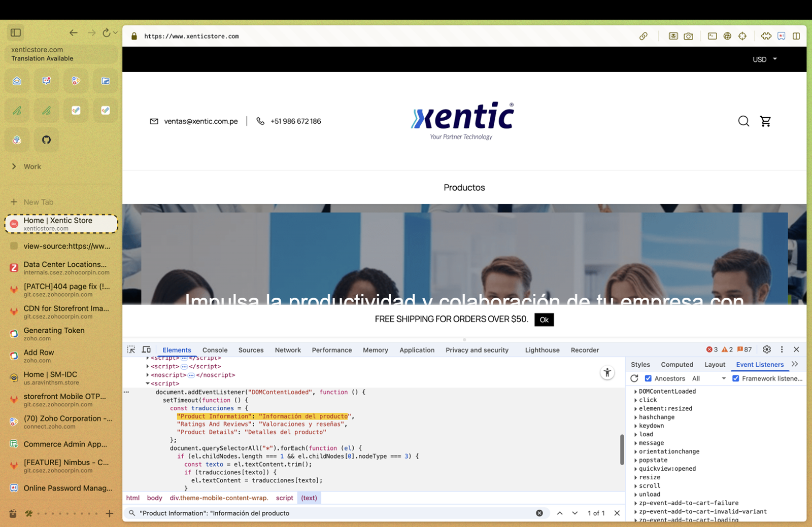812x527 pixels.
Task: Switch to the Console tab
Action: pyautogui.click(x=215, y=350)
